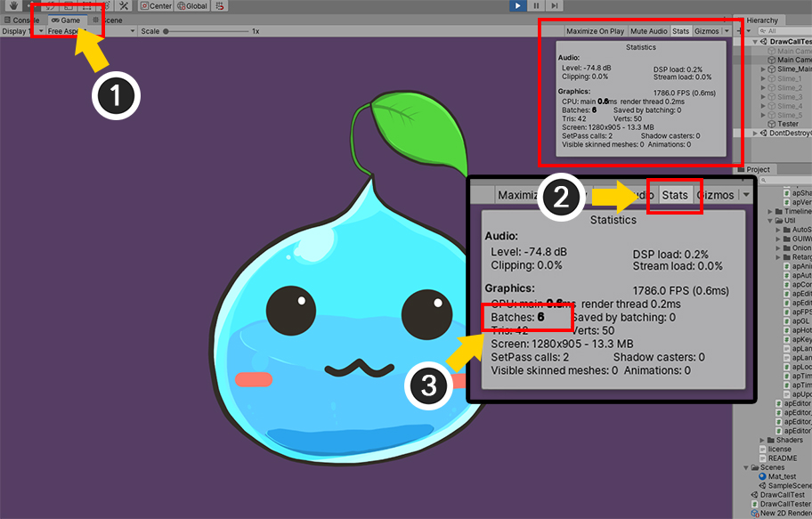Click the Batches: 6 statistic text
Screen dimensions: 812x519
(x=579, y=109)
